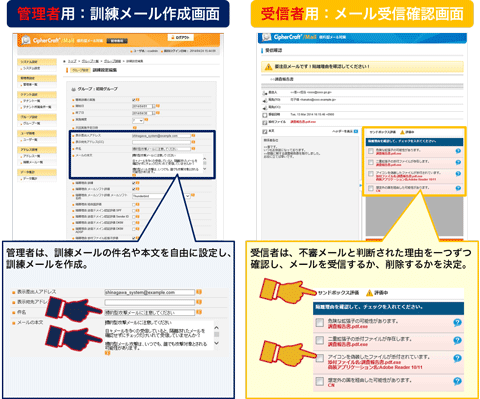This screenshot has height=399, width=480.
Task: Open データ集計 link in admin sidebar
Action: 30,179
